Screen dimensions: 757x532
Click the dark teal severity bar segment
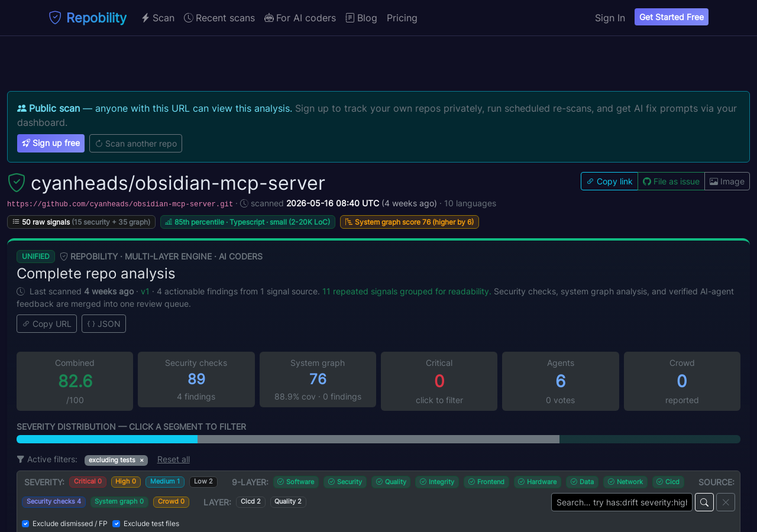coord(650,439)
